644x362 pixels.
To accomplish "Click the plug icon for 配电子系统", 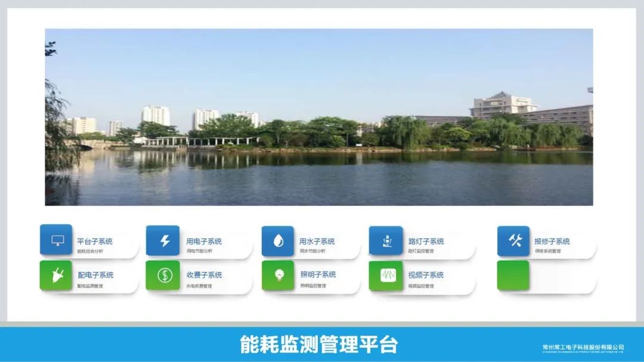I will 57,275.
